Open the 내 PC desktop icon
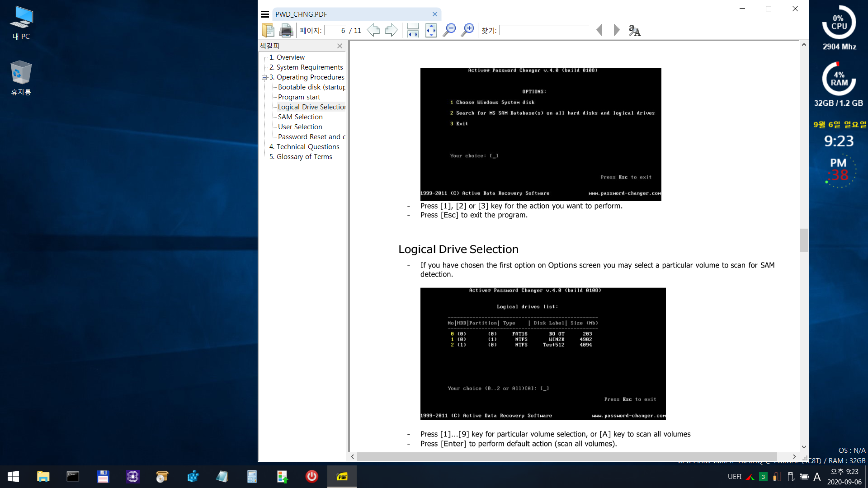This screenshot has height=488, width=868. click(21, 23)
